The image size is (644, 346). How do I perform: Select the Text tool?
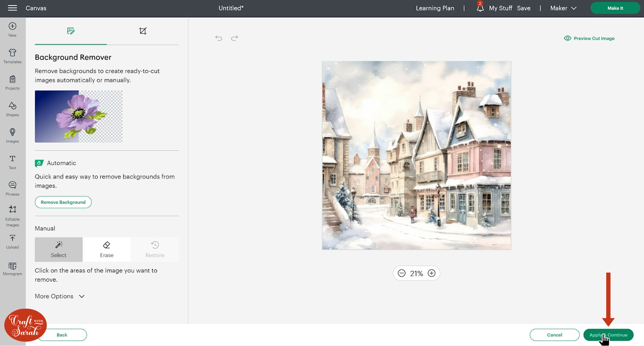12,161
